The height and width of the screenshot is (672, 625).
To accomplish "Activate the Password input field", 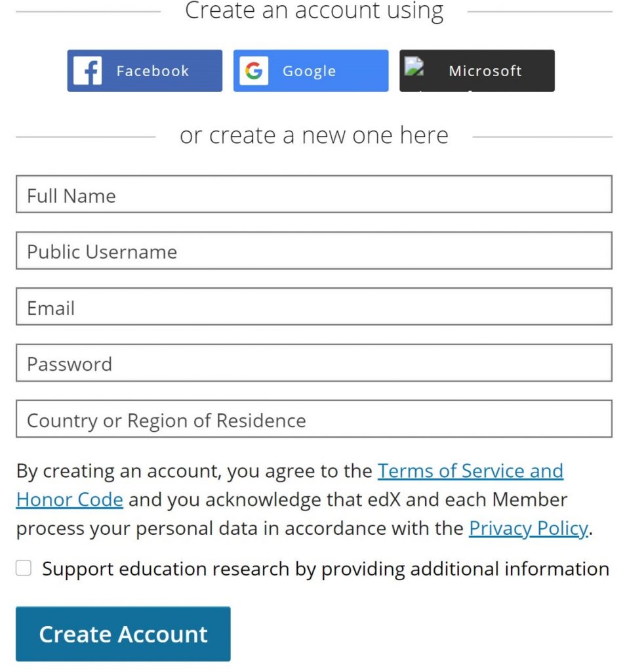I will (x=314, y=363).
